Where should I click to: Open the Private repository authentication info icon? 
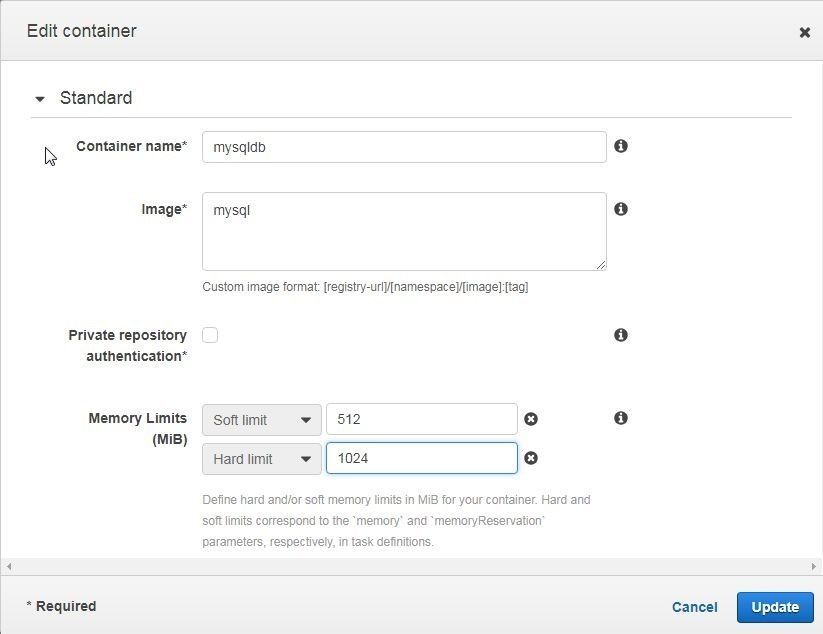tap(621, 335)
